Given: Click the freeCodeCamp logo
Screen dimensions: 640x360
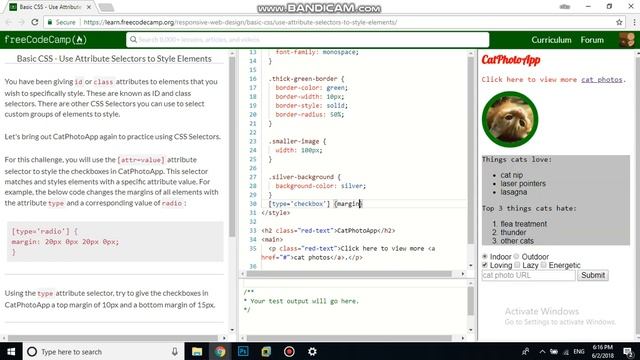Looking at the screenshot, I should [45, 40].
